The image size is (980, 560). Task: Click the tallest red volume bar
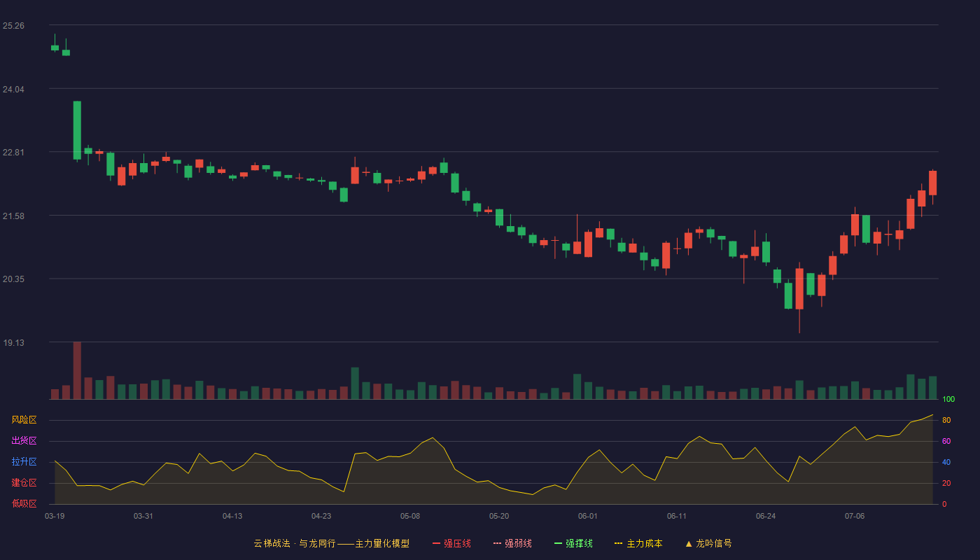77,370
